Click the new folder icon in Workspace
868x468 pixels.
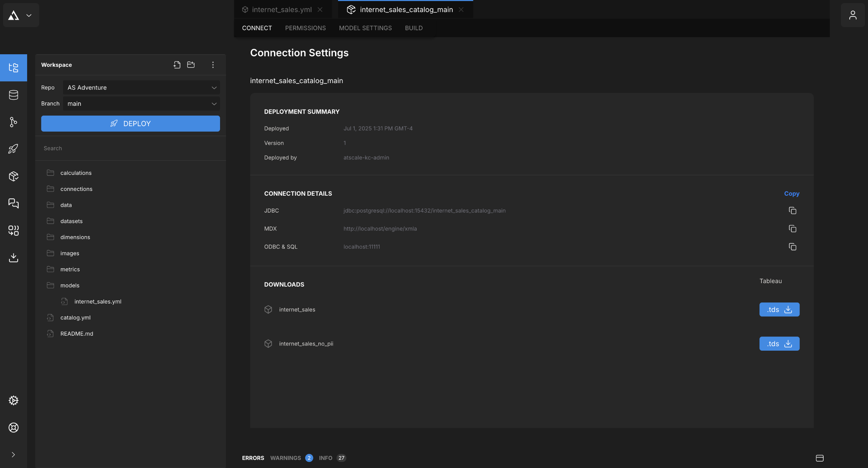click(x=191, y=65)
